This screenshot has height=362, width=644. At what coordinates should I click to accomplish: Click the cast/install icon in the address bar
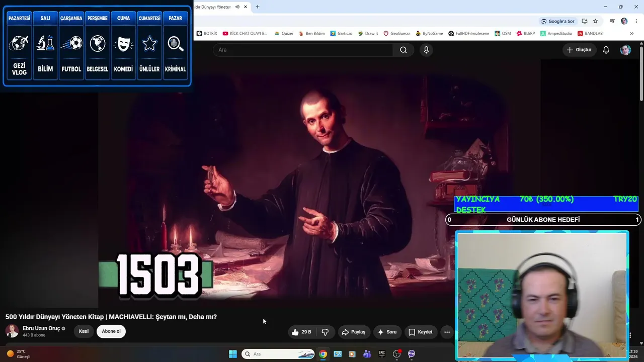tap(584, 21)
